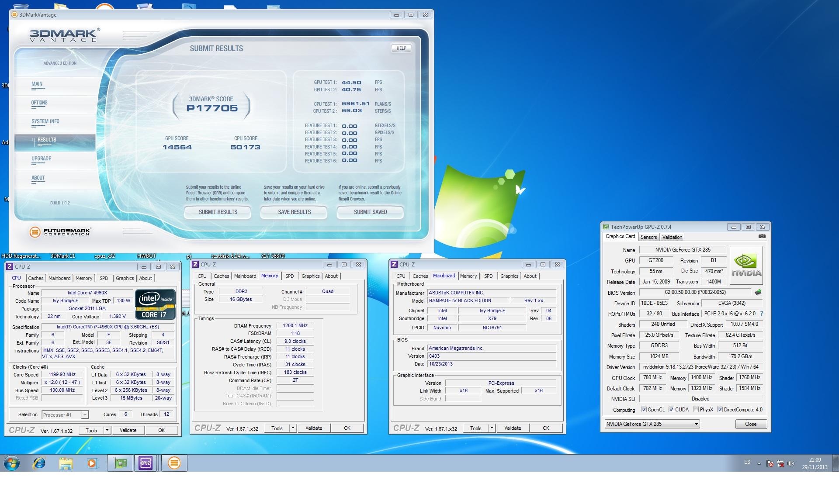This screenshot has height=504, width=839.
Task: Click the GPU-Z Driver Version field
Action: click(700, 367)
